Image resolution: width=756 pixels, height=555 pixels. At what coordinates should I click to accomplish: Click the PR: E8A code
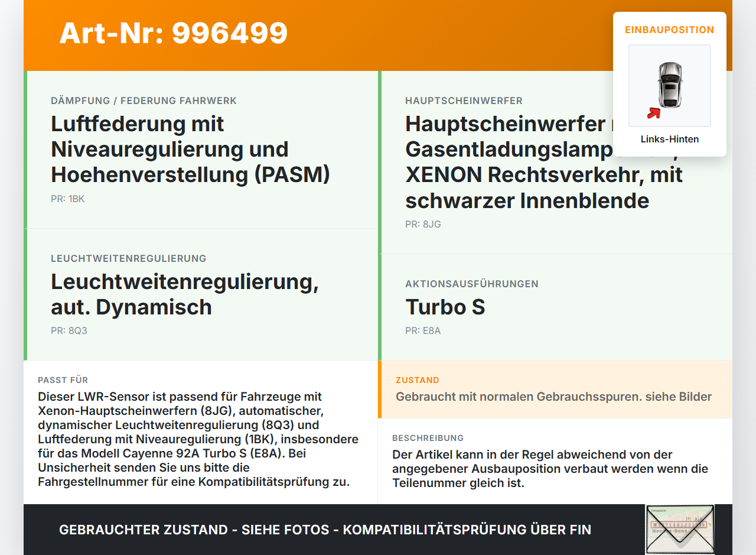click(x=423, y=331)
